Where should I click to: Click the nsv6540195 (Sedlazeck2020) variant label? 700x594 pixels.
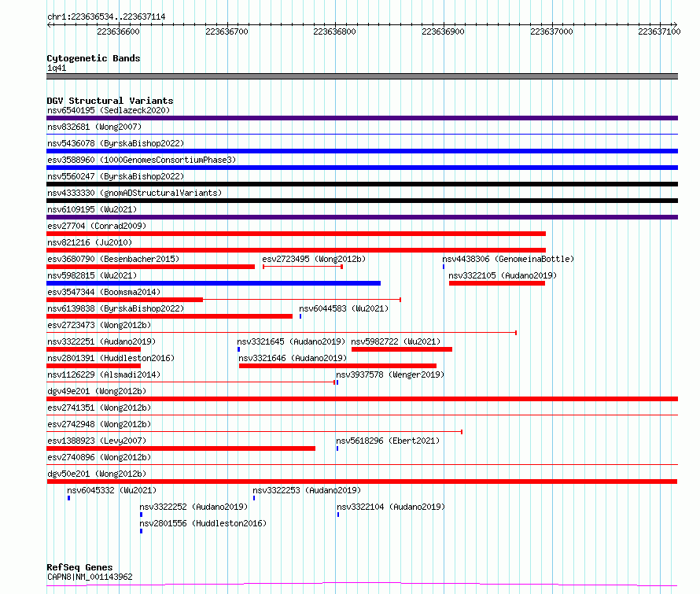coord(109,110)
